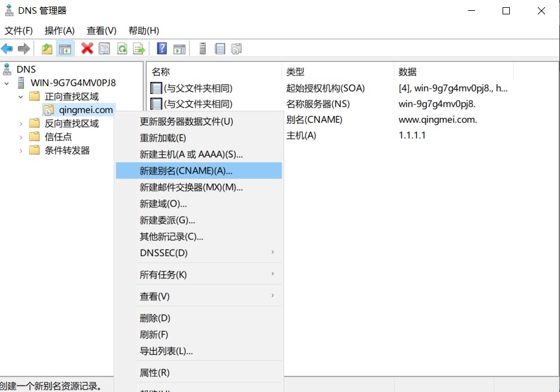Open the 查看(V) submenu in context menu
This screenshot has height=392, width=560.
(x=199, y=296)
